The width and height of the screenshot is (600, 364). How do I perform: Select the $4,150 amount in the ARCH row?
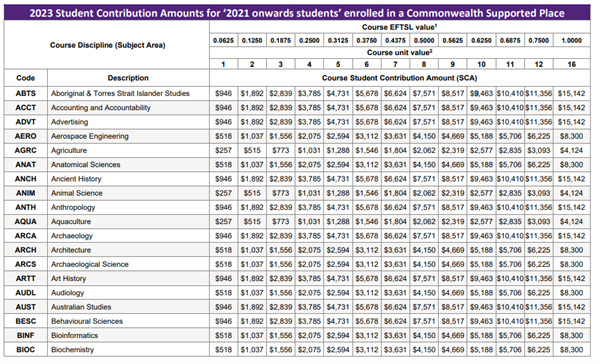[424, 250]
